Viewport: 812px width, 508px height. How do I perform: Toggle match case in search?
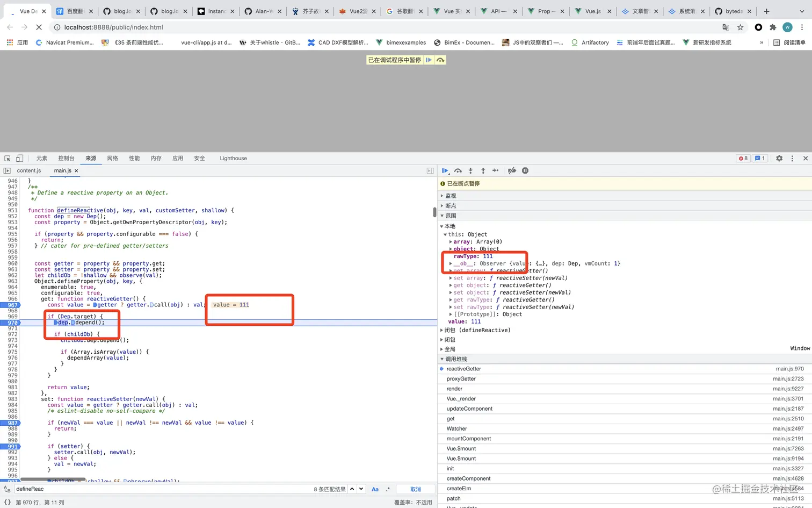coord(375,489)
